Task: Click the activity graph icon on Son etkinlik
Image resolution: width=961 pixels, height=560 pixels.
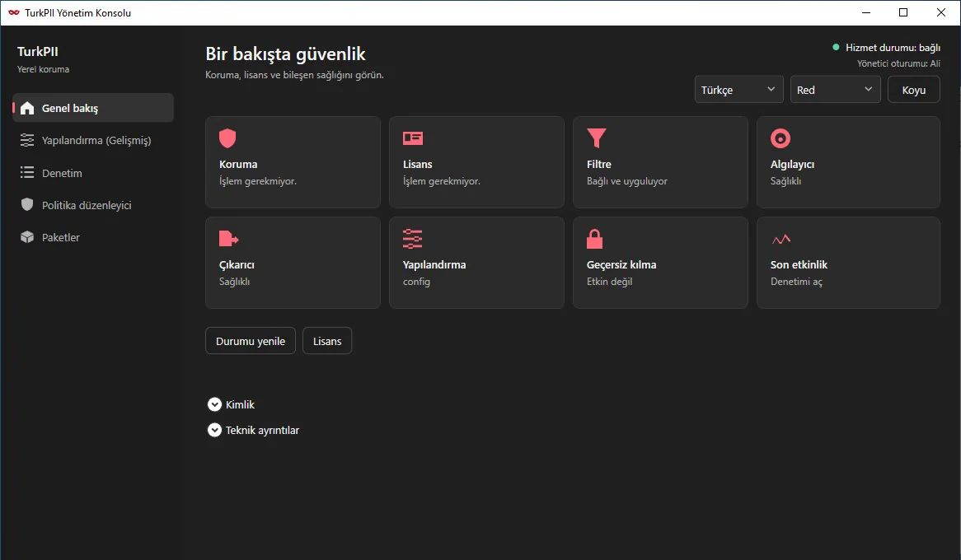Action: [x=781, y=239]
